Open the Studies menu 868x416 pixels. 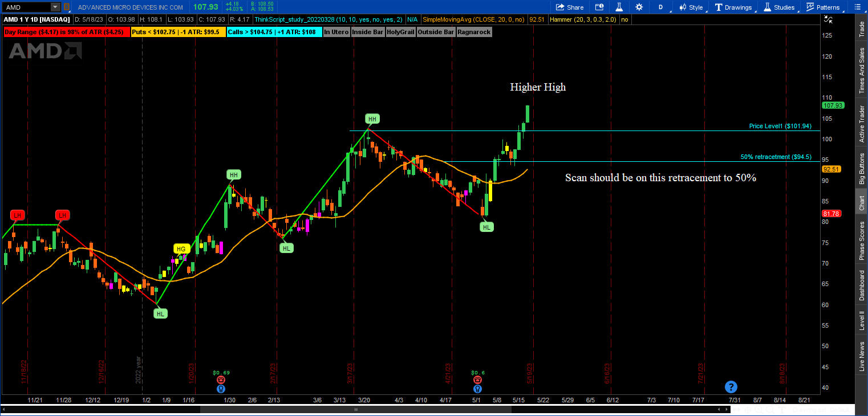click(779, 7)
